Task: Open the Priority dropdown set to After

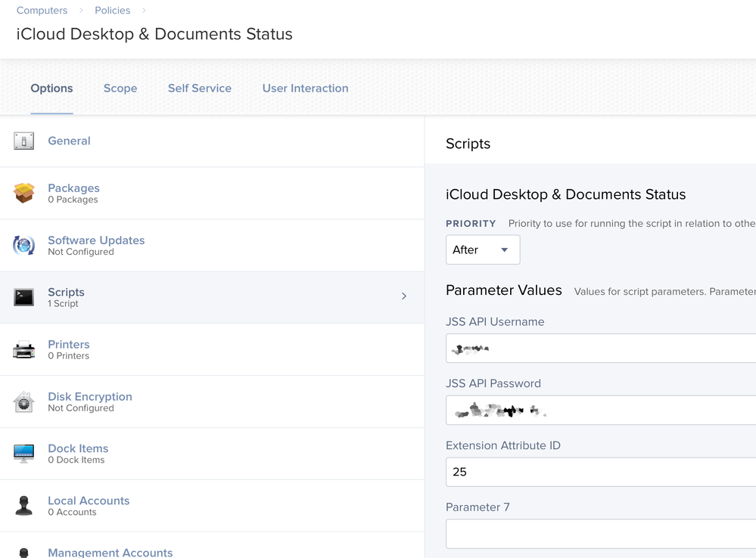Action: click(x=483, y=250)
